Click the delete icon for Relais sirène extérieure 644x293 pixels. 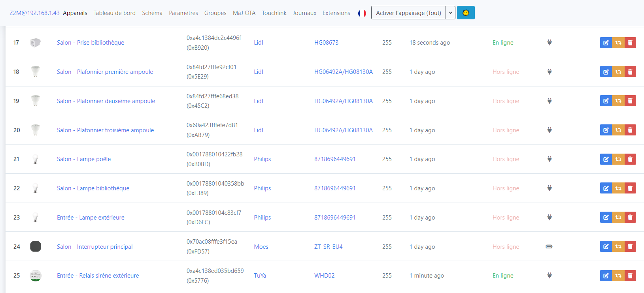pos(630,276)
